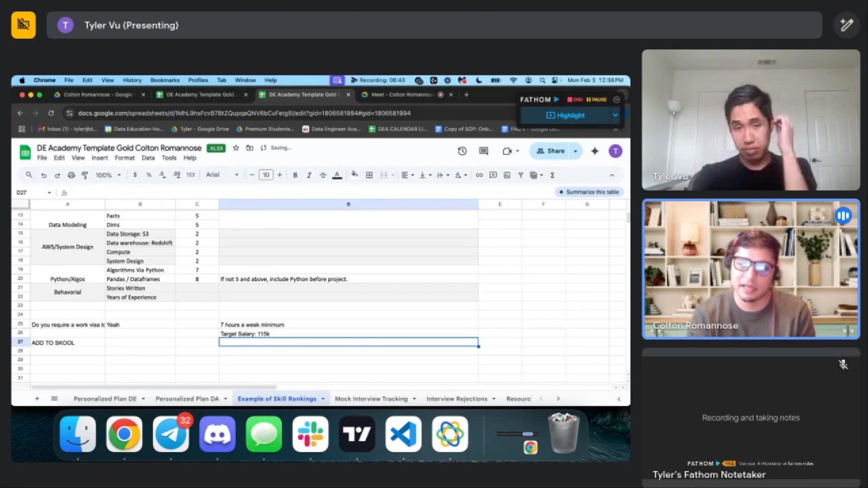Open the fill color bucket picker
This screenshot has width=868, height=488.
point(354,174)
